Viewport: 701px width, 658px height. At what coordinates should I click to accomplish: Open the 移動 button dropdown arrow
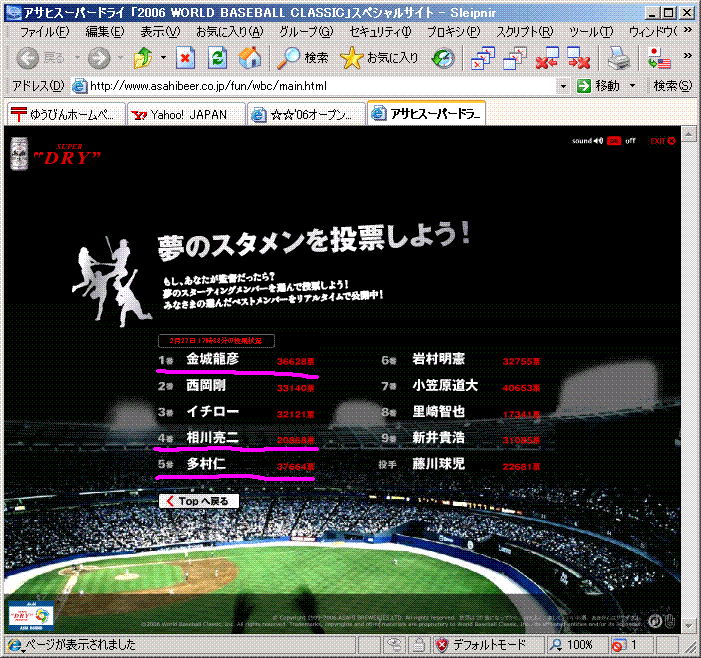pyautogui.click(x=632, y=85)
